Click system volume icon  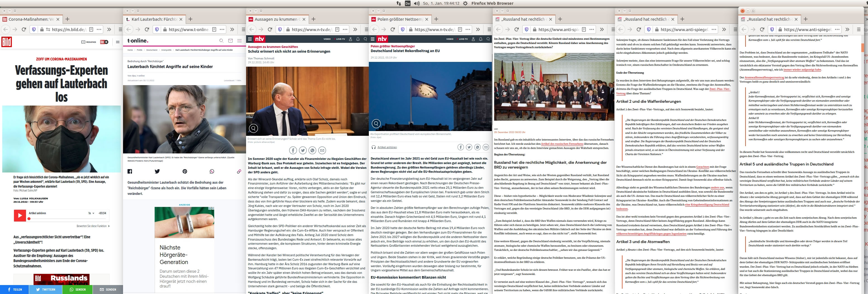tap(417, 3)
